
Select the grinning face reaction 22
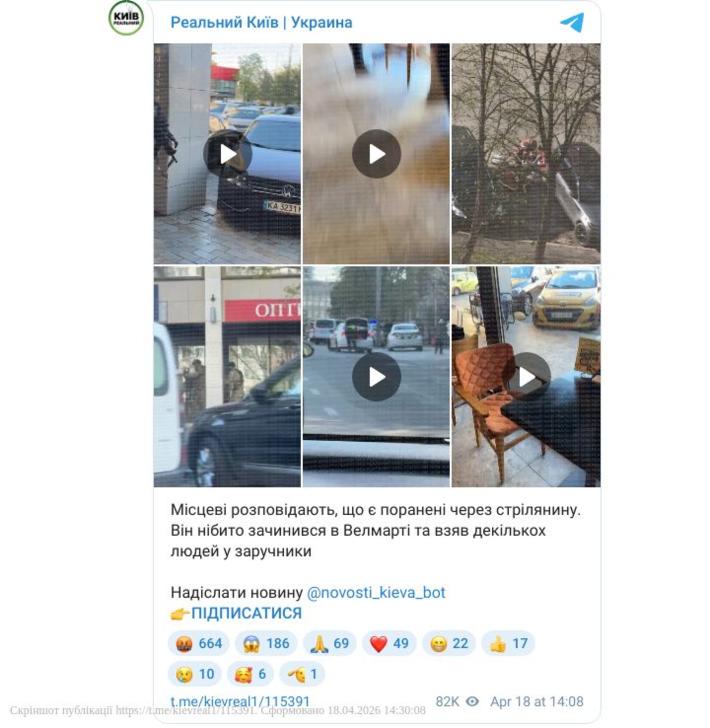click(x=449, y=643)
